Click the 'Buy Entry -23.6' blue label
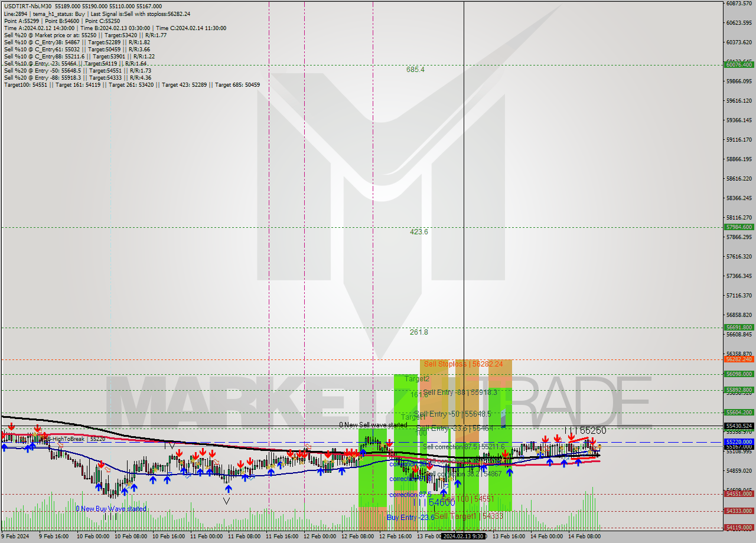Image resolution: width=756 pixels, height=543 pixels. coord(410,518)
